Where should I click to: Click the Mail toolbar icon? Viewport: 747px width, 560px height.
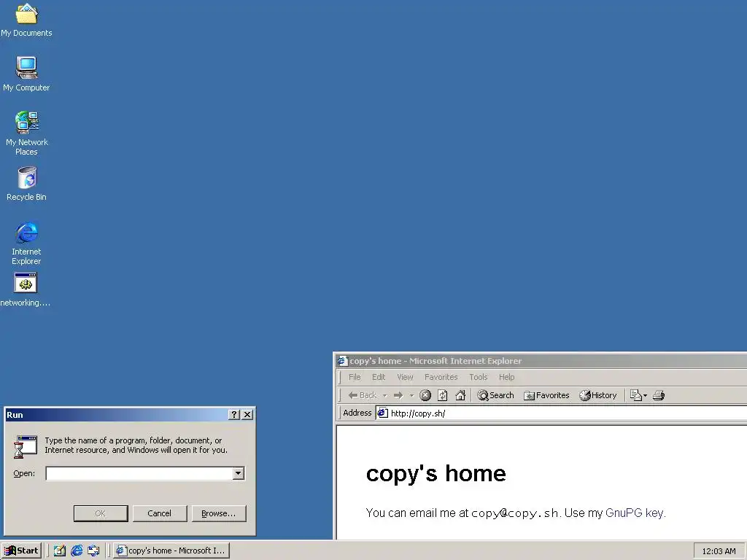pyautogui.click(x=635, y=395)
